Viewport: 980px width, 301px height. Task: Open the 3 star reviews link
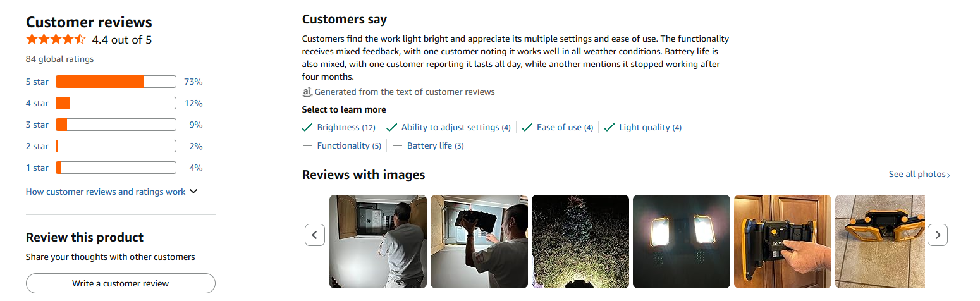tap(37, 125)
